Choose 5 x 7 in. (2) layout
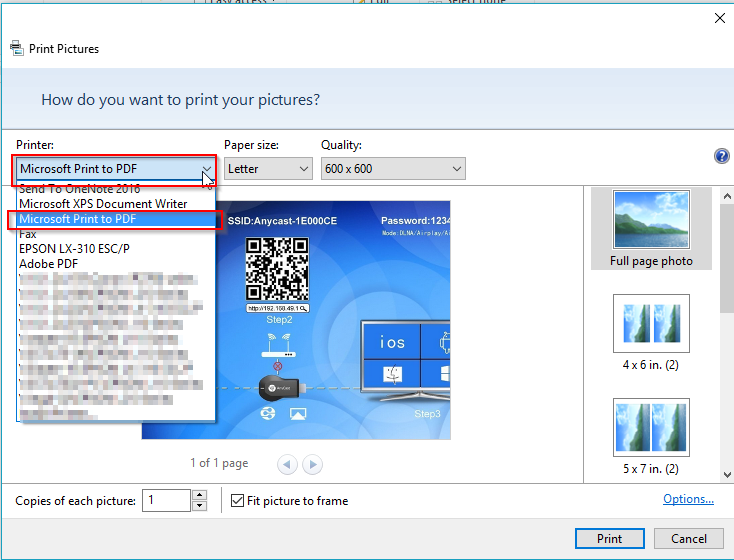This screenshot has width=734, height=560. 651,436
